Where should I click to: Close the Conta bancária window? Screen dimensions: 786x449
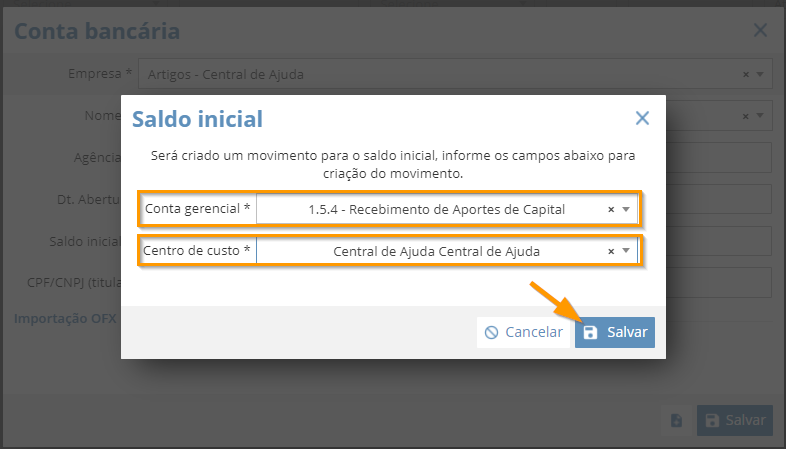[x=760, y=30]
